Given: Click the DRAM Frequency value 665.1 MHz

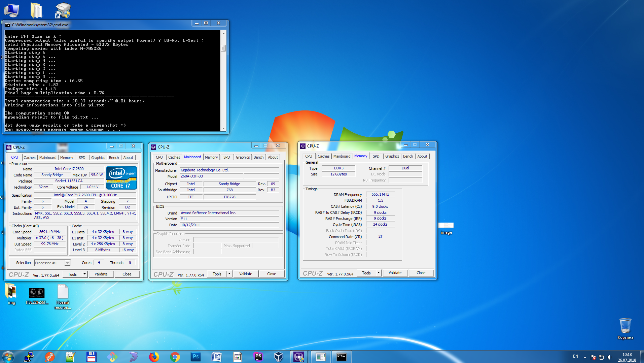Looking at the screenshot, I should click(380, 194).
